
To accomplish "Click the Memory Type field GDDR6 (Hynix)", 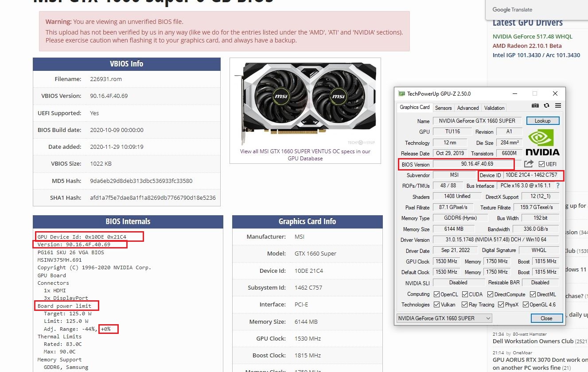I will (x=459, y=218).
